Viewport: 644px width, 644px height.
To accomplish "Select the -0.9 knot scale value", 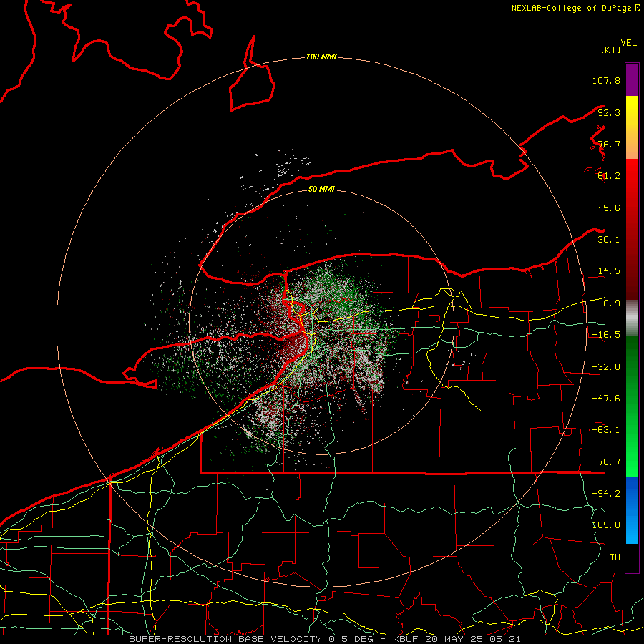I will click(609, 303).
